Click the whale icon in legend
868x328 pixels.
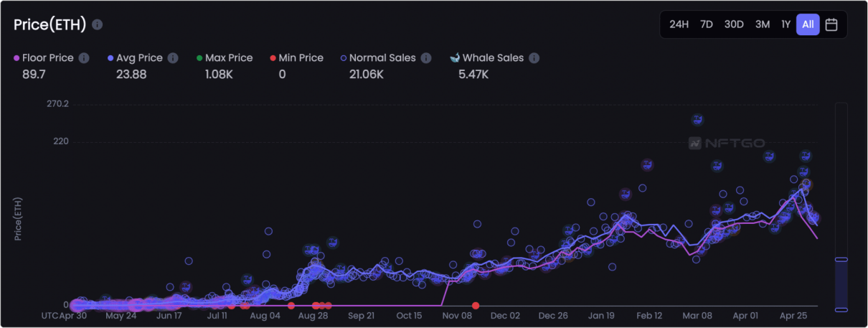tap(454, 57)
